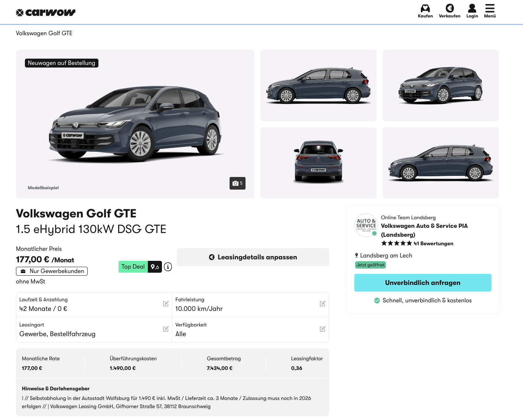Viewport: 523px width, 420px height.
Task: Edit the Verfügbarkeit setting
Action: click(322, 329)
